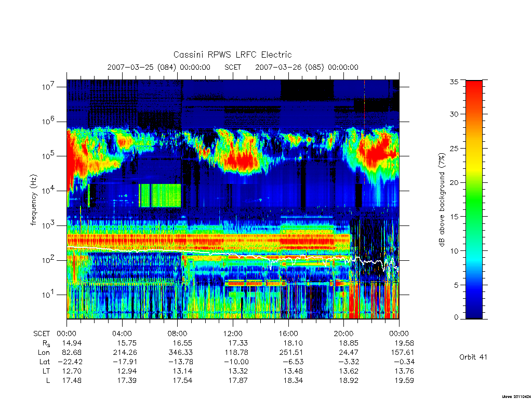Click the 'SCET' label in the header
This screenshot has height=399, width=532.
point(233,67)
